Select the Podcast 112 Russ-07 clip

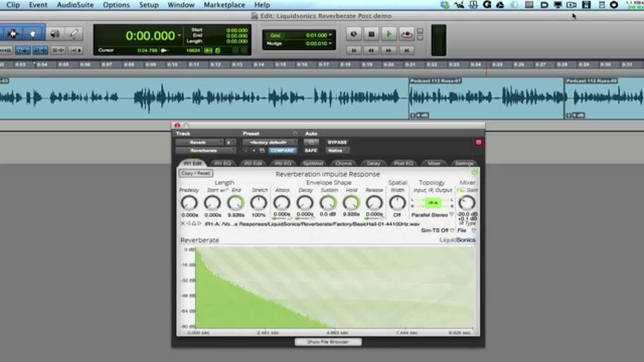point(486,98)
